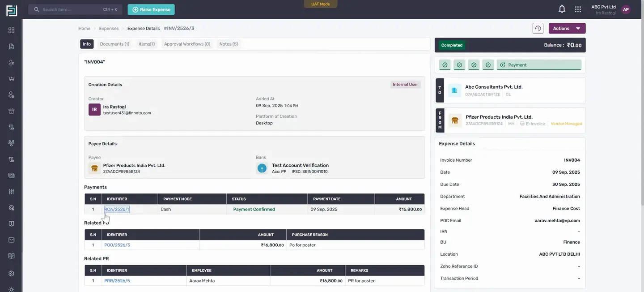This screenshot has width=644, height=292.
Task: Switch to the Info tab
Action: point(87,44)
